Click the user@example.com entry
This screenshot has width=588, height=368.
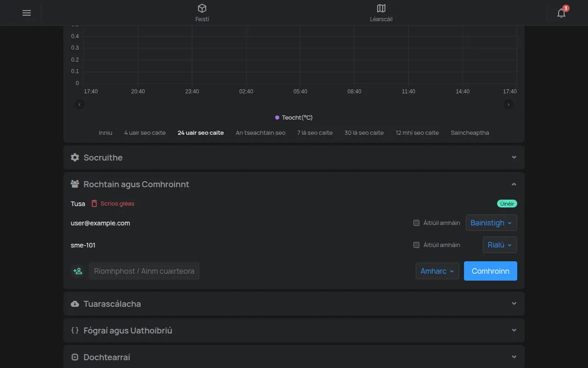click(100, 223)
